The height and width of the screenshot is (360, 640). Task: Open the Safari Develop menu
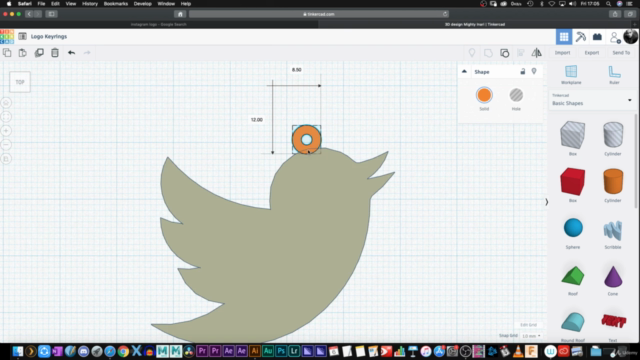pyautogui.click(x=142, y=4)
